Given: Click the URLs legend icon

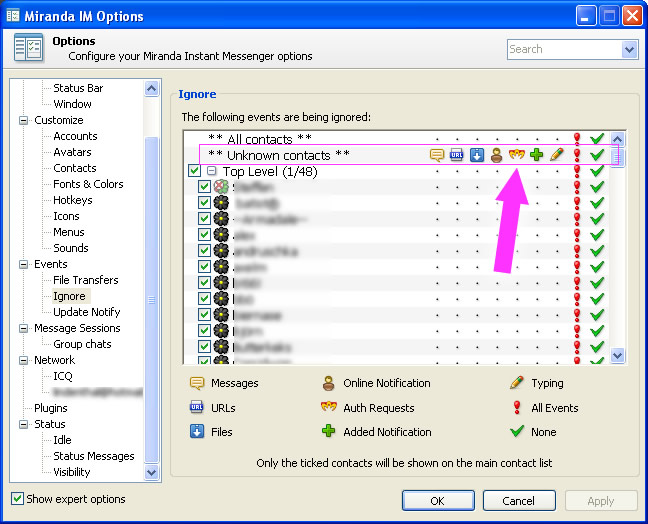Looking at the screenshot, I should tap(197, 407).
